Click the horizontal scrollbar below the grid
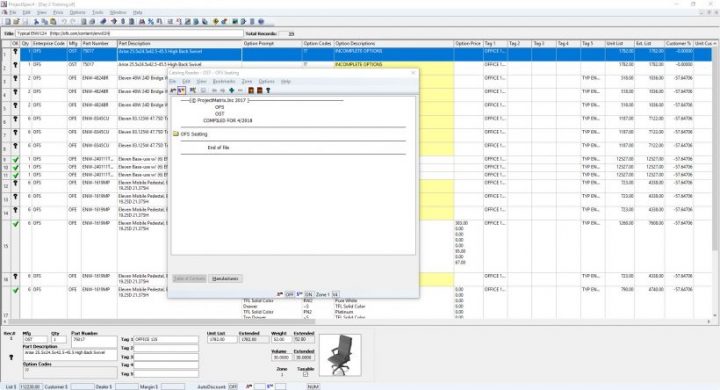This screenshot has width=720, height=390. (358, 322)
